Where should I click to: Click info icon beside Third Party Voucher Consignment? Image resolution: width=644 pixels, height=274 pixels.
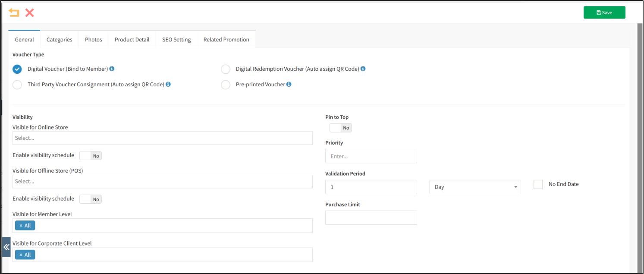(x=168, y=84)
